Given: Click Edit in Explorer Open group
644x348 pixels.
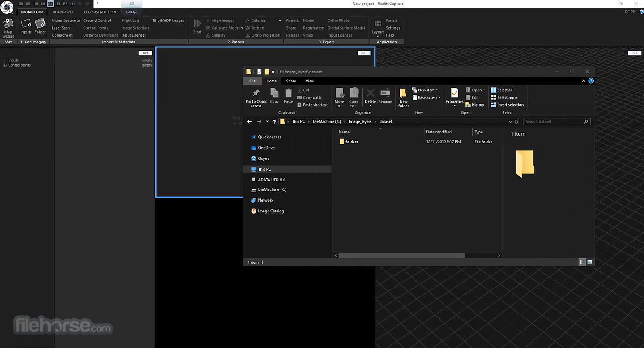Looking at the screenshot, I should tap(472, 98).
